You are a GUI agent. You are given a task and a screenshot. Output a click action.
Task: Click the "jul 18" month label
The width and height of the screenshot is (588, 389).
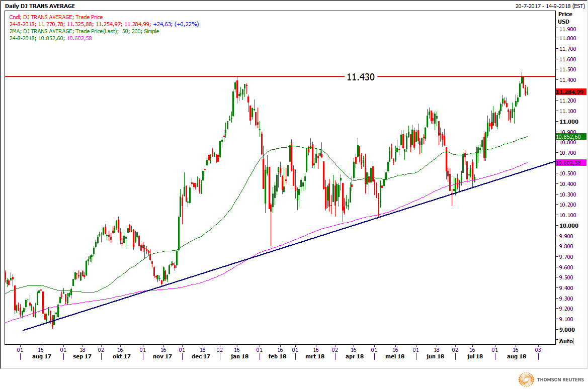475,356
